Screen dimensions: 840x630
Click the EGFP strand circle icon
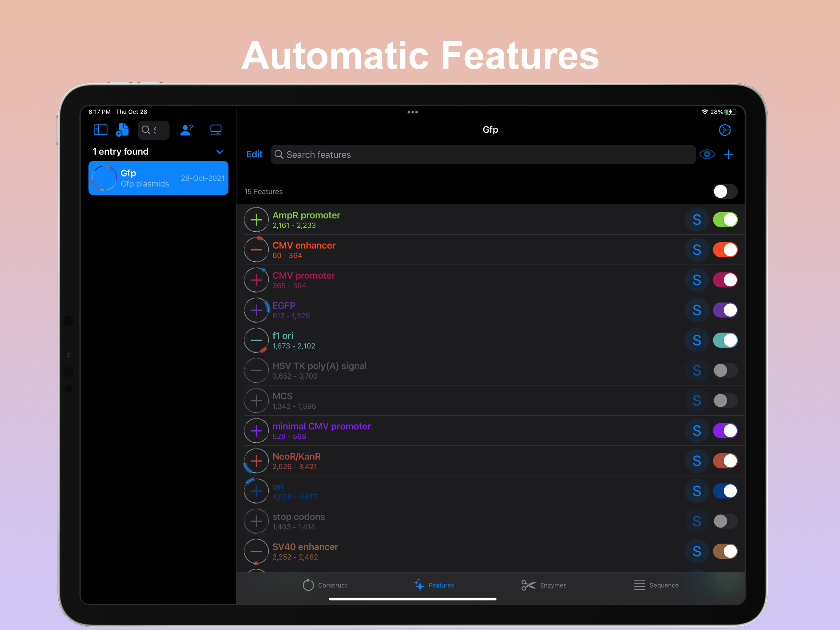[x=256, y=310]
